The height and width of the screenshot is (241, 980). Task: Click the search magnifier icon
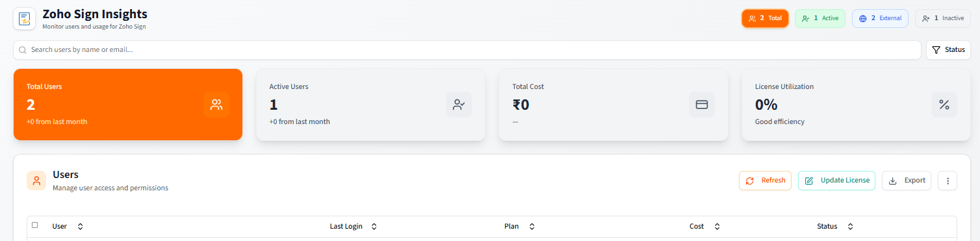23,50
